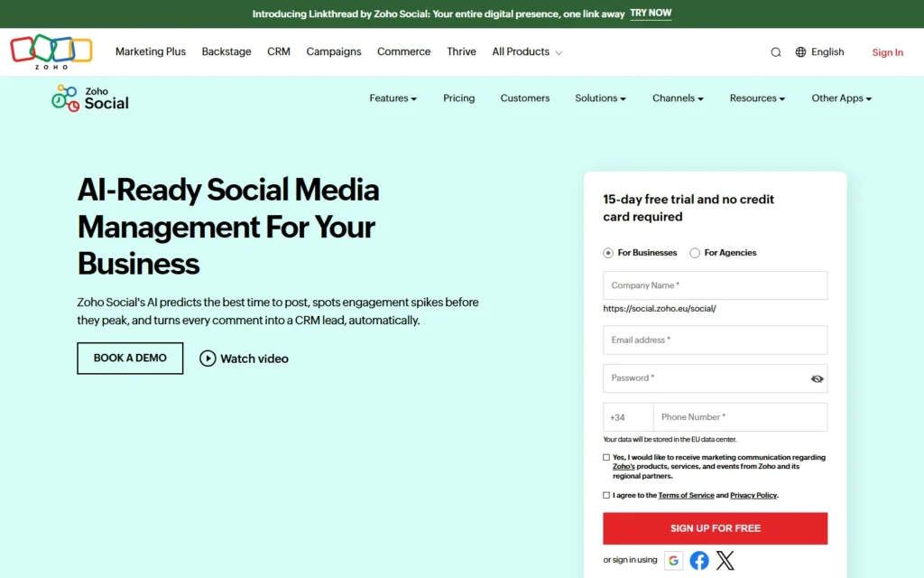Check the marketing communication checkbox
The image size is (924, 578).
click(x=606, y=457)
